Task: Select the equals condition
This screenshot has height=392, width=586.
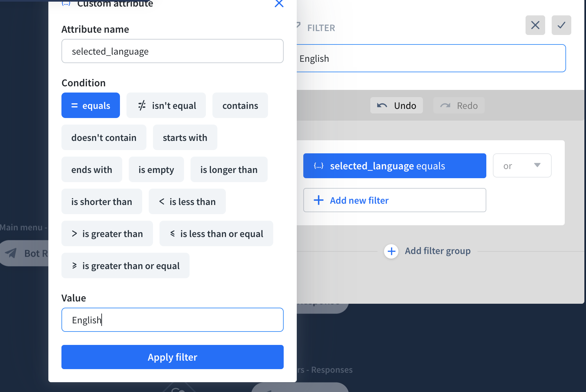Action: (91, 105)
